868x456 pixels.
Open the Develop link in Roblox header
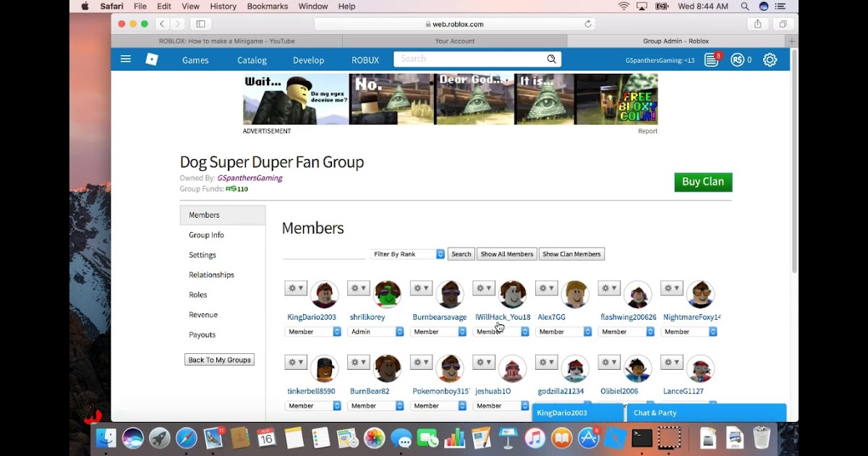[x=308, y=60]
